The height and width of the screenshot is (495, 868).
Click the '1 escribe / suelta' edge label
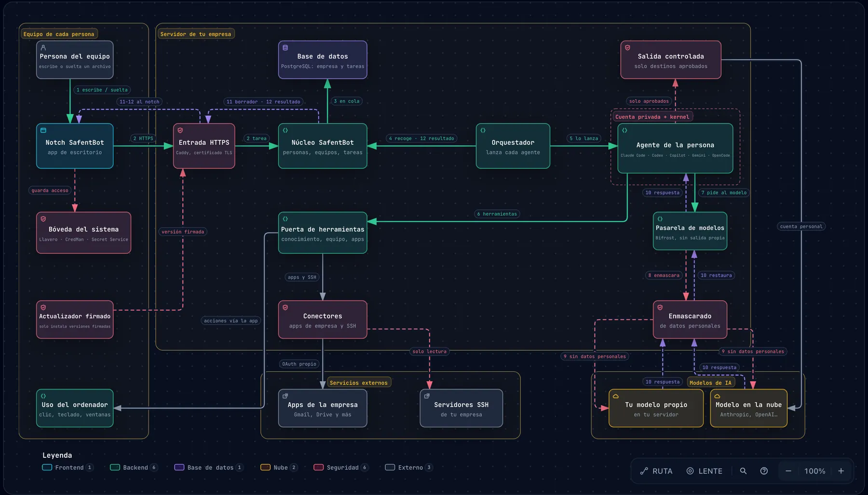[102, 90]
